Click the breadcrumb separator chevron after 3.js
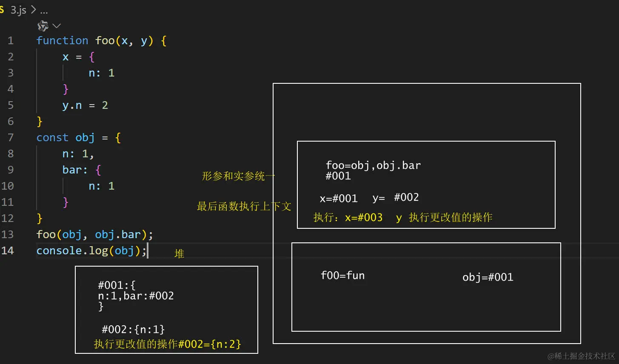 (33, 9)
